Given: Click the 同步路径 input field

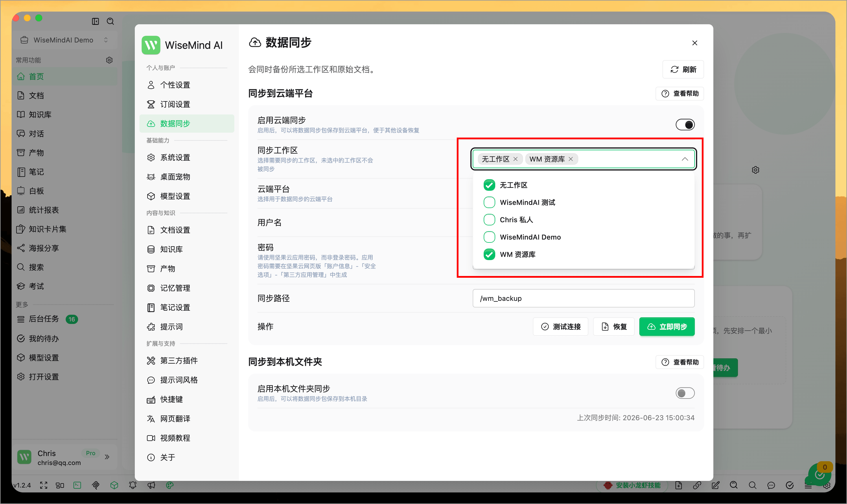Looking at the screenshot, I should (x=583, y=299).
